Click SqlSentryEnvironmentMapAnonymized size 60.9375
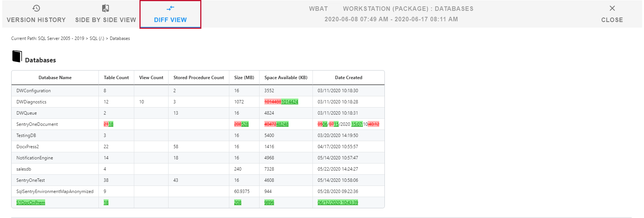 pos(242,191)
